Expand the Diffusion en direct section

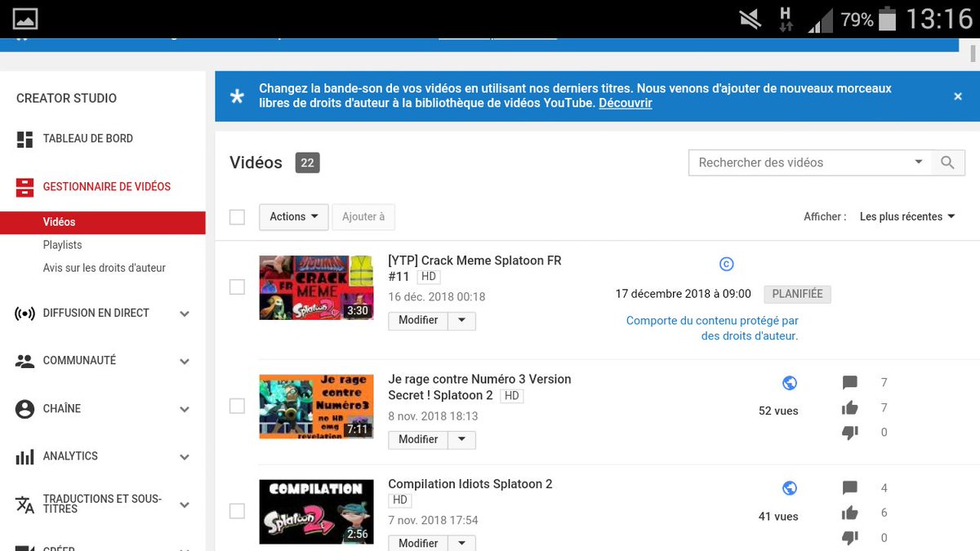pos(185,314)
